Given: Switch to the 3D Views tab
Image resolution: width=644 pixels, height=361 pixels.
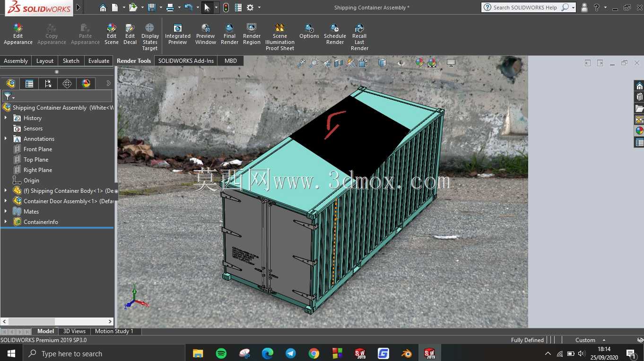Looking at the screenshot, I should point(74,331).
